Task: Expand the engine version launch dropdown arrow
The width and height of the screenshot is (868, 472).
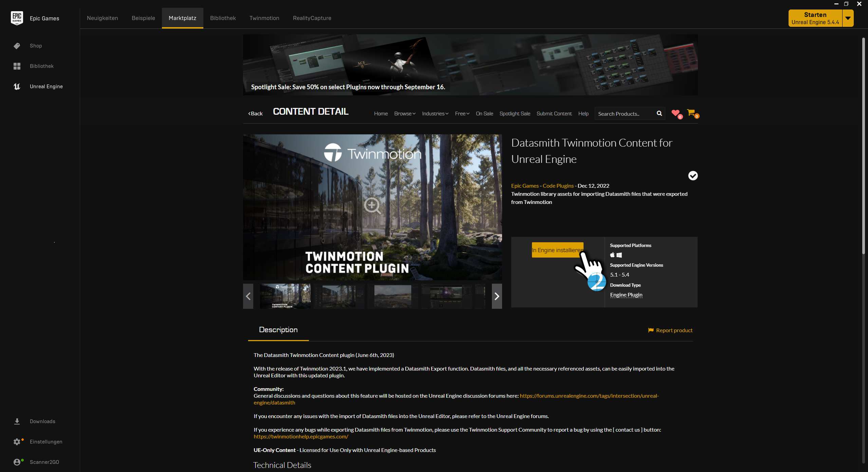Action: coord(848,18)
